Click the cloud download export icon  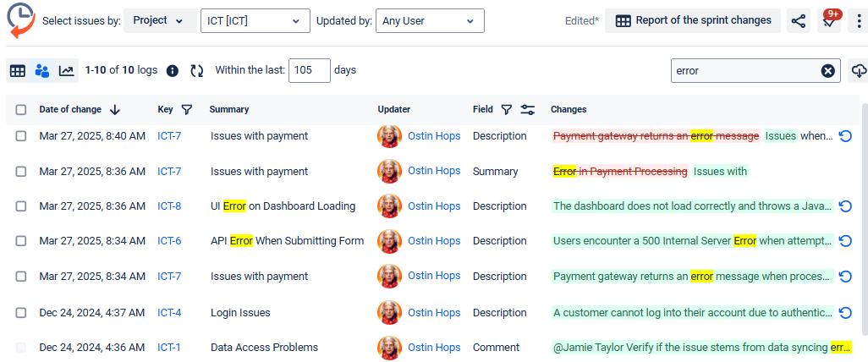859,71
